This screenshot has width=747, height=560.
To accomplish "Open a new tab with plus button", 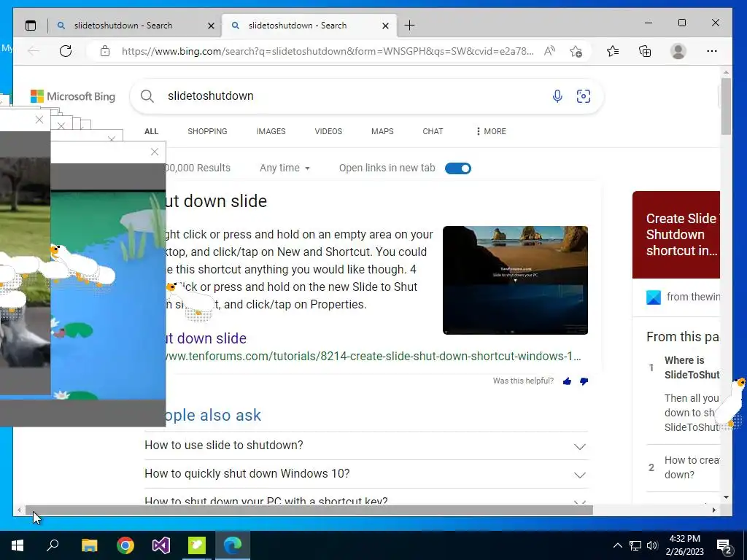I will coord(409,26).
